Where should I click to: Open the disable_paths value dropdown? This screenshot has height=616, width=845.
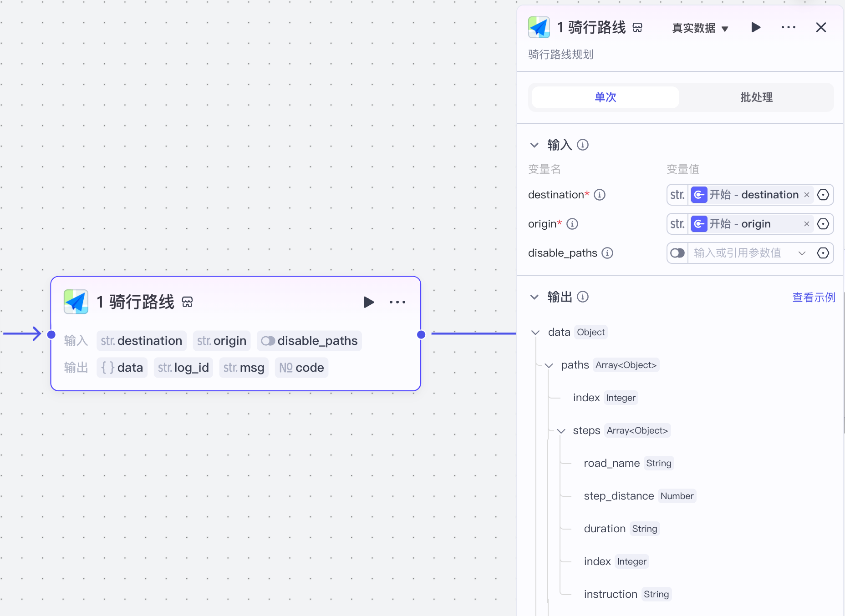(x=802, y=253)
